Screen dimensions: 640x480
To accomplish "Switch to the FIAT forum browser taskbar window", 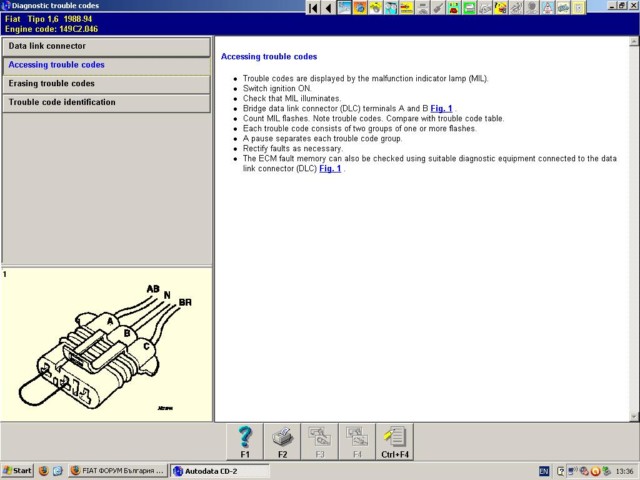I will 117,470.
